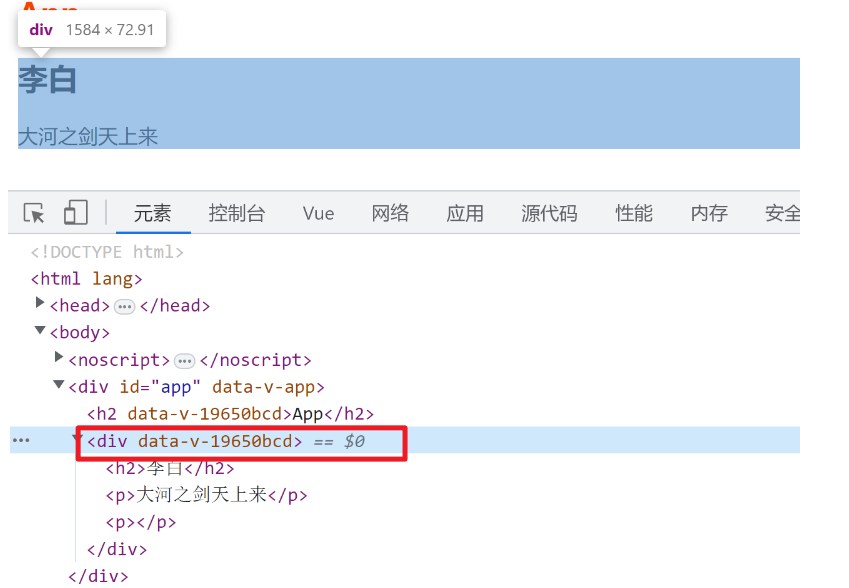The width and height of the screenshot is (849, 588).
Task: Expand the head element node
Action: click(40, 302)
